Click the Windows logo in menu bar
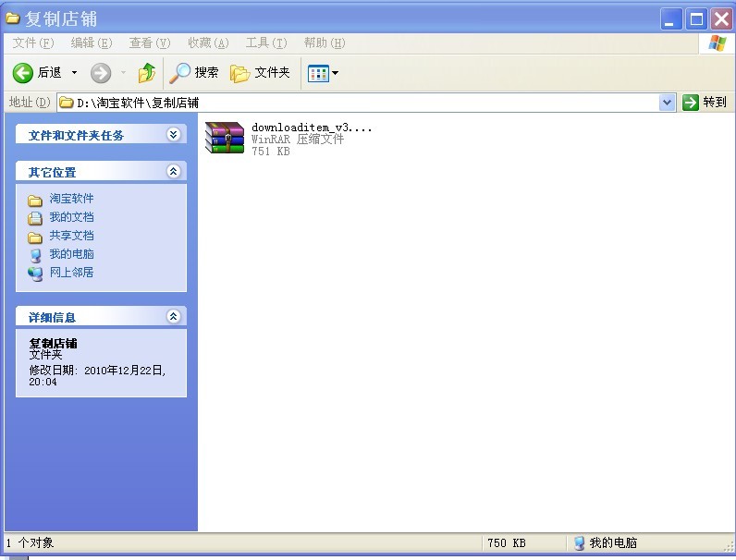 [717, 43]
